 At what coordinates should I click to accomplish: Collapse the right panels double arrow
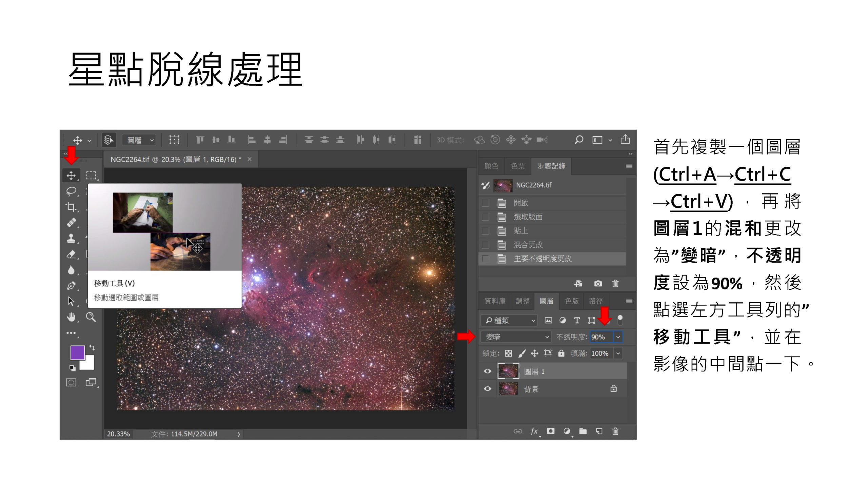pos(630,154)
